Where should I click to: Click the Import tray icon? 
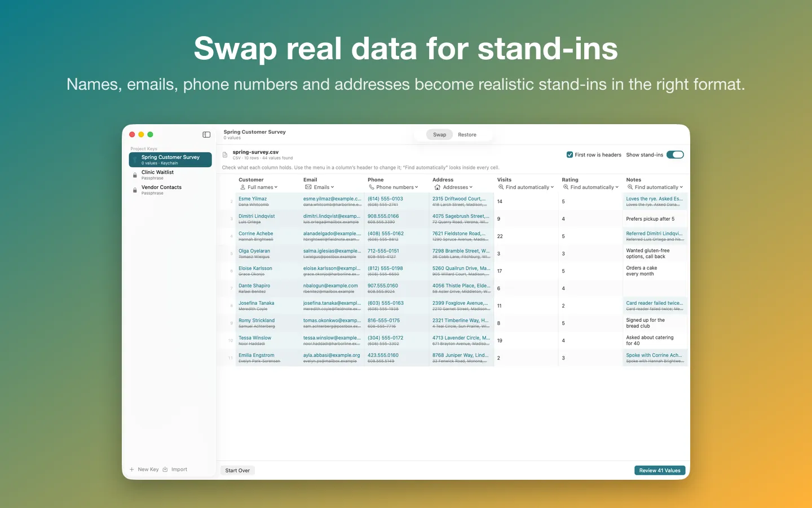point(165,470)
